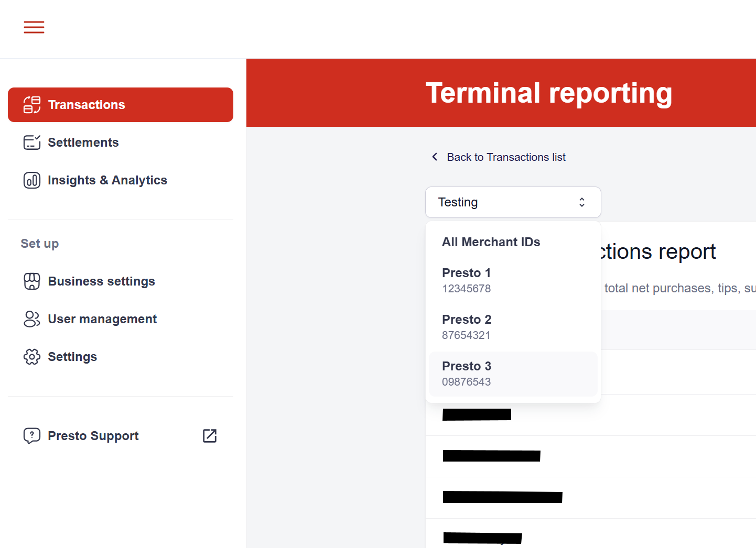Viewport: 756px width, 548px height.
Task: Click the Settings gear icon
Action: point(32,357)
